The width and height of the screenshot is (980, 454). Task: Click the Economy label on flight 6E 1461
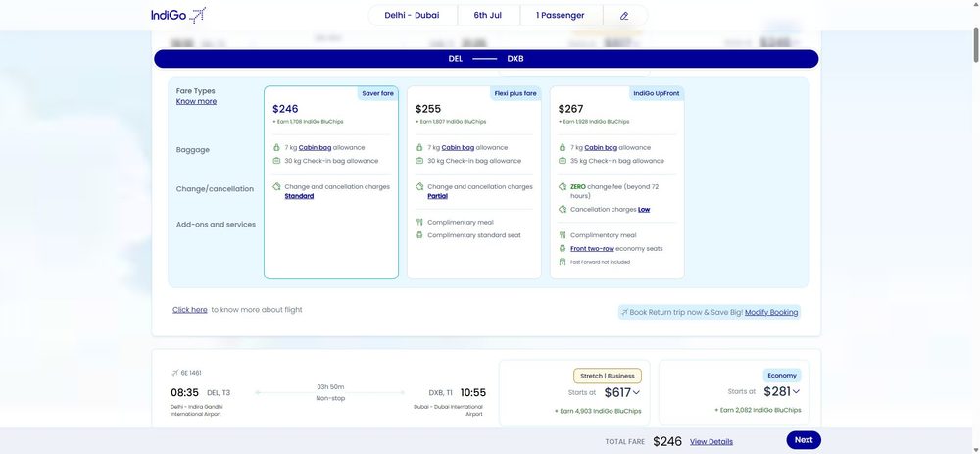(782, 376)
